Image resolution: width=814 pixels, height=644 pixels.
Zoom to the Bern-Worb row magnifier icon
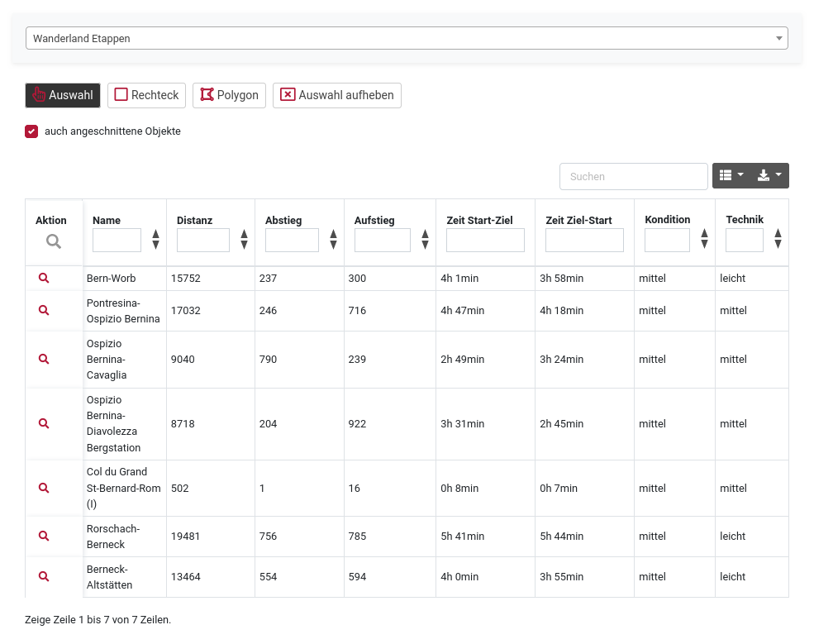click(44, 279)
